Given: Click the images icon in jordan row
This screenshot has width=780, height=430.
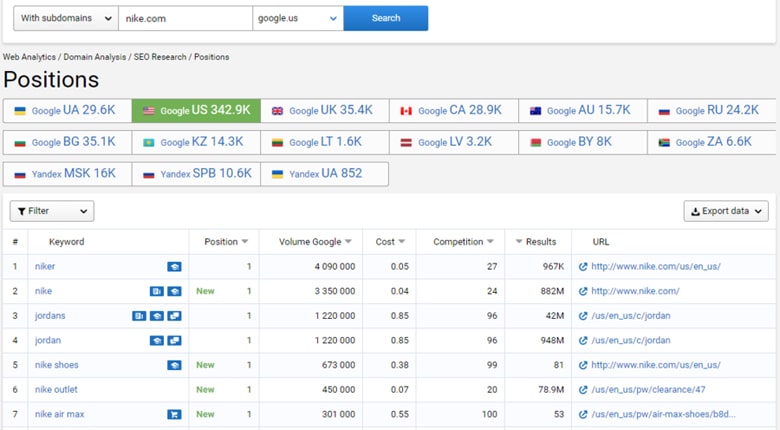Looking at the screenshot, I should 174,340.
